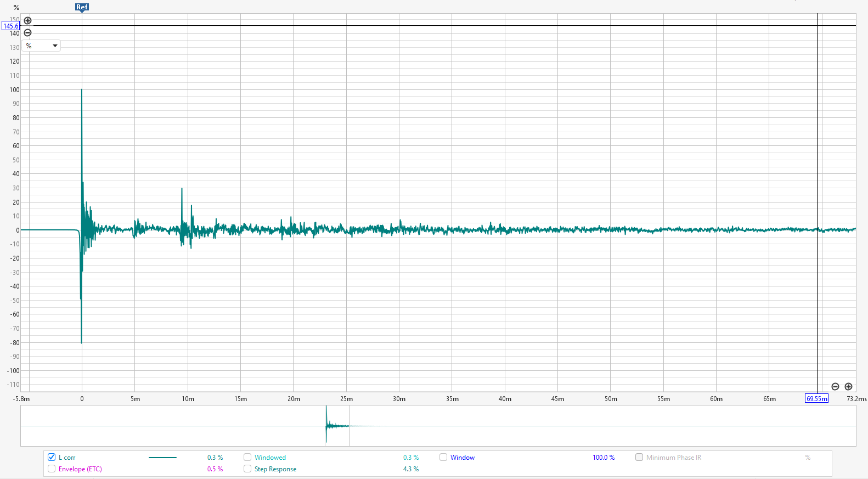This screenshot has width=868, height=479.
Task: Open the % units dropdown
Action: click(41, 46)
